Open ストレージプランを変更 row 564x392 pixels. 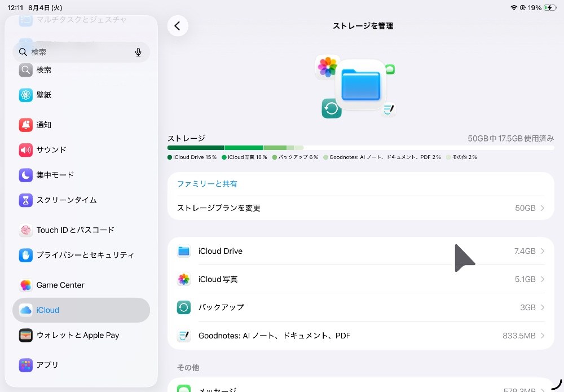(361, 208)
